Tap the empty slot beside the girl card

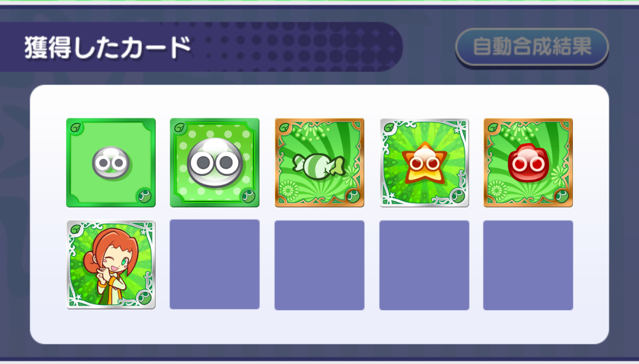click(214, 265)
